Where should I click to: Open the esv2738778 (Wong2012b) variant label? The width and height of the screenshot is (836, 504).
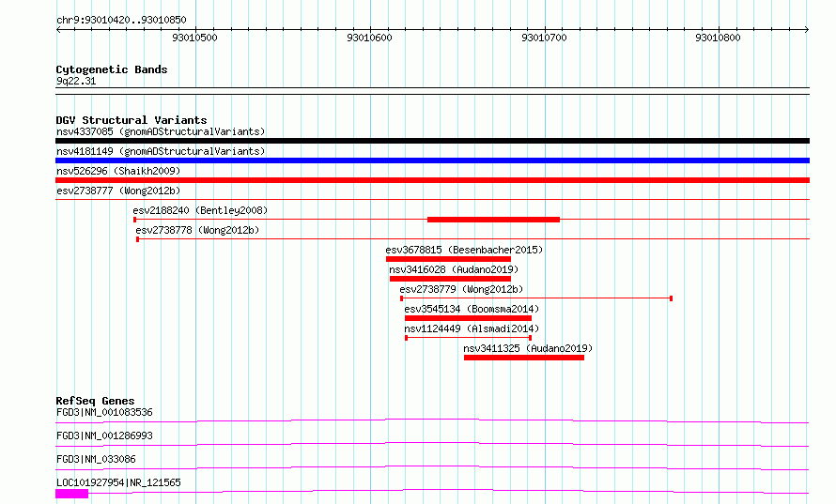[x=197, y=230]
